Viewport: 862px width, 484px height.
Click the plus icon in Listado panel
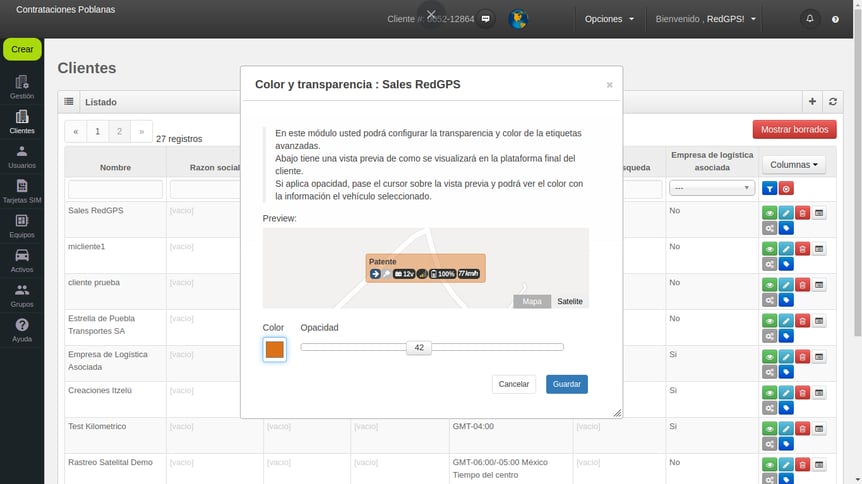[812, 102]
